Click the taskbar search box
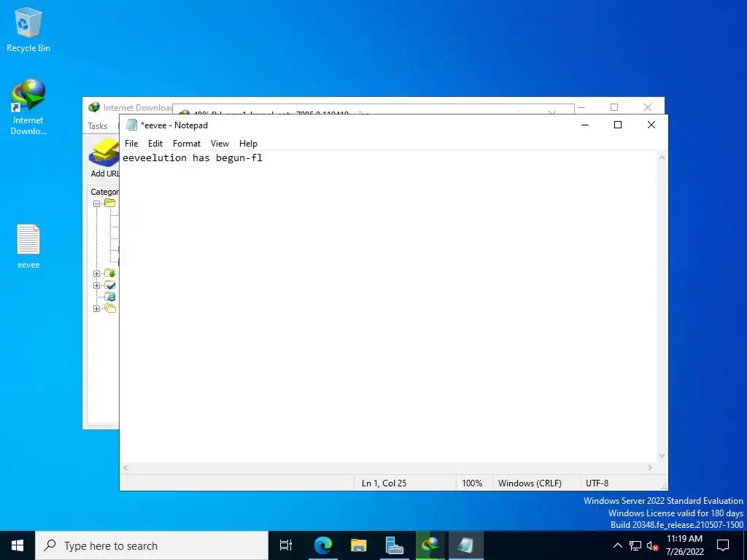Viewport: 747px width, 560px height. click(x=152, y=545)
